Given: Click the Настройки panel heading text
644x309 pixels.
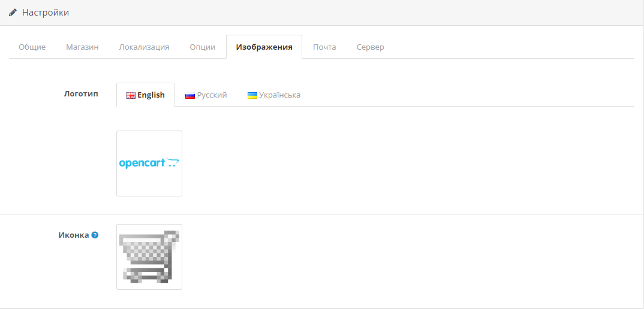Looking at the screenshot, I should point(46,13).
